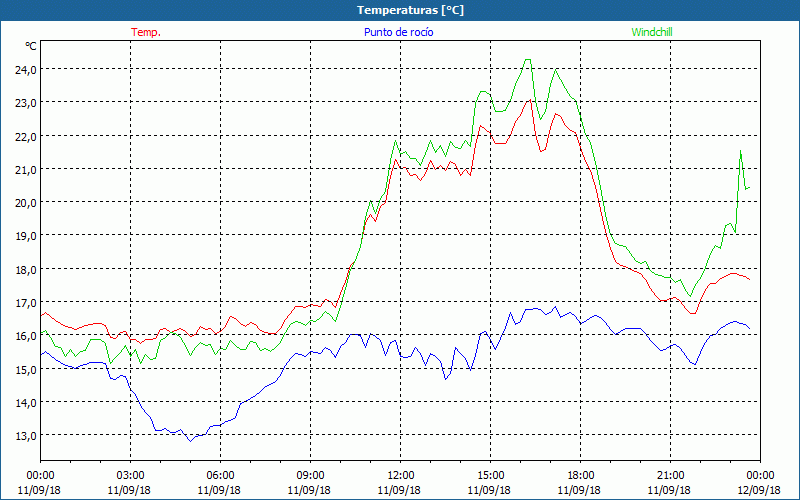Click the 16,0 y-axis value
The width and height of the screenshot is (800, 500).
pyautogui.click(x=26, y=336)
